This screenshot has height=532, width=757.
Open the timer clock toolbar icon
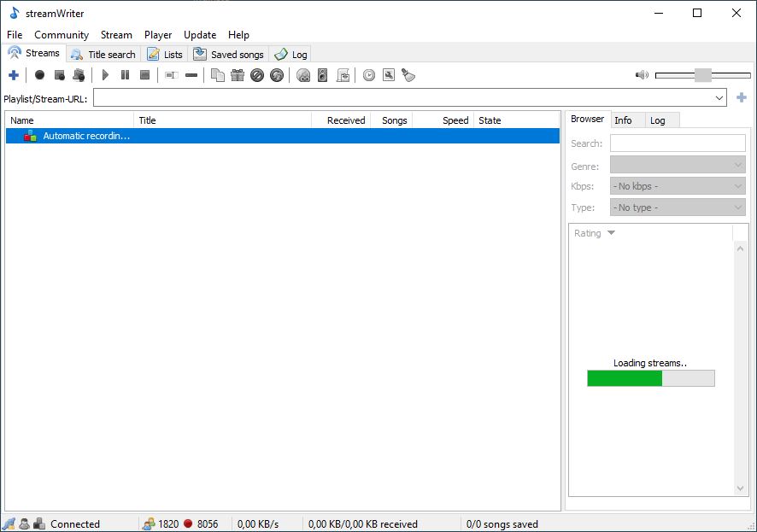click(x=369, y=75)
